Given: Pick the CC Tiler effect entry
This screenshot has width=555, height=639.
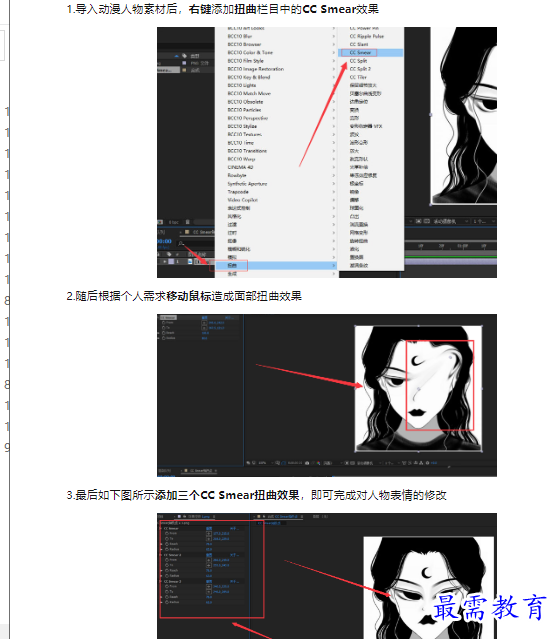Looking at the screenshot, I should point(358,77).
